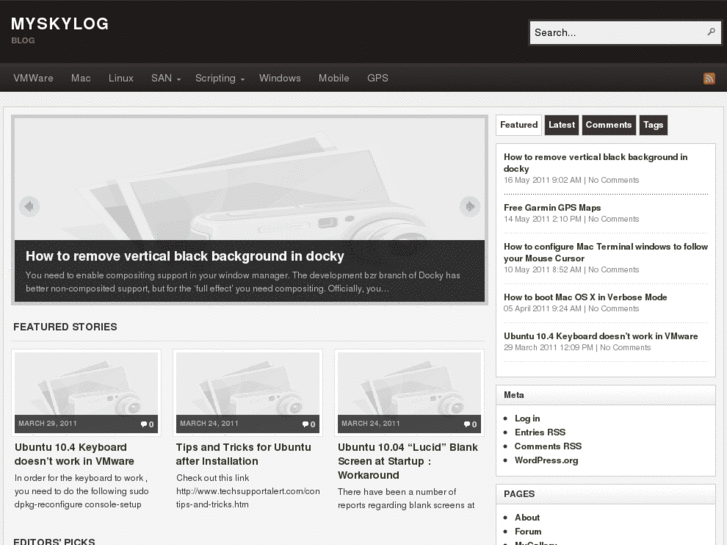The image size is (727, 545).
Task: Open comment count on March 29 story
Action: [147, 424]
